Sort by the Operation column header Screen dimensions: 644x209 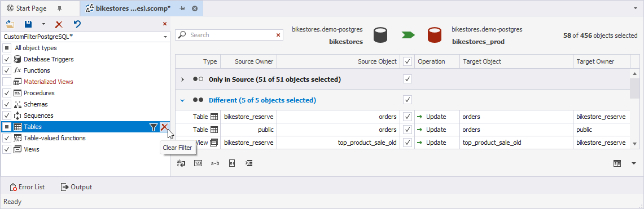click(437, 61)
